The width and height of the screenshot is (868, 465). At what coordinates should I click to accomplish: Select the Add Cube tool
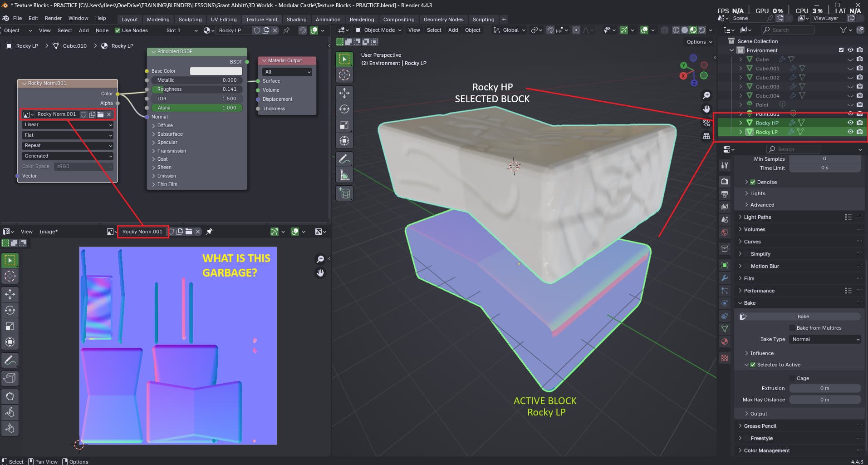[344, 193]
